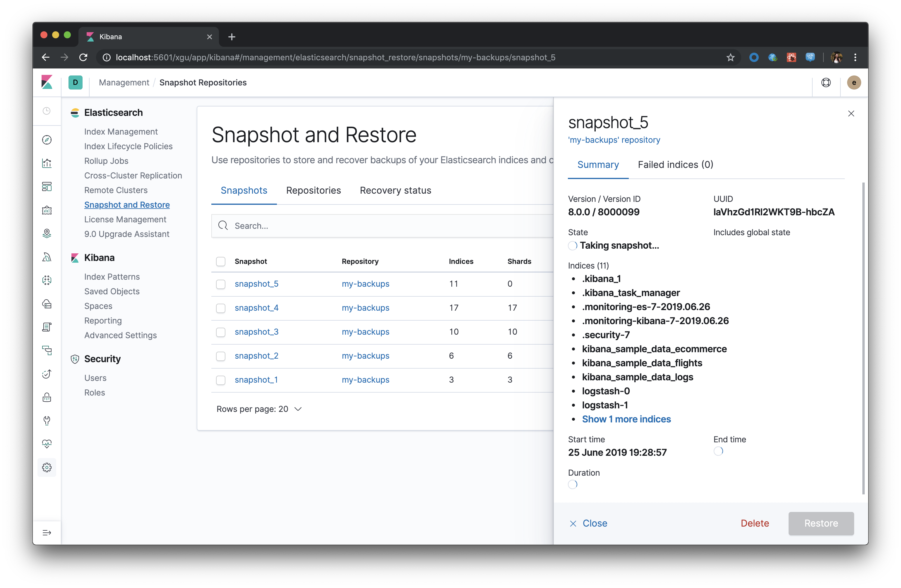The width and height of the screenshot is (901, 588).
Task: Expand sidebar navigation with bottom arrow icon
Action: tap(47, 533)
